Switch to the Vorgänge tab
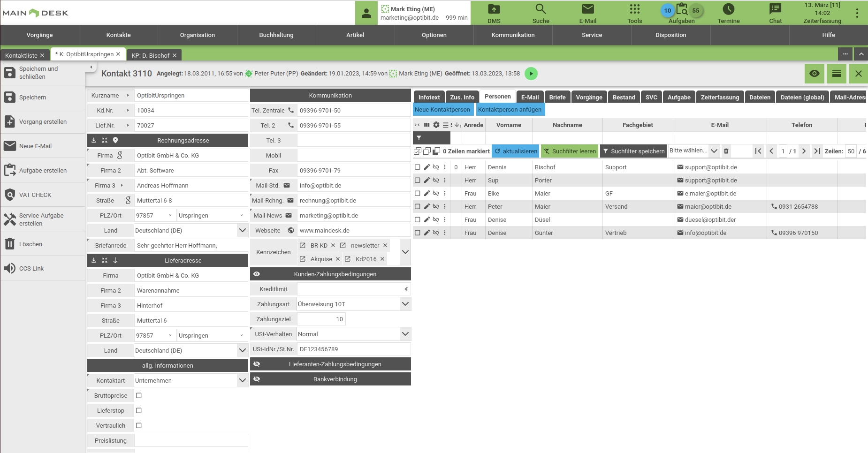868x453 pixels. [x=589, y=97]
